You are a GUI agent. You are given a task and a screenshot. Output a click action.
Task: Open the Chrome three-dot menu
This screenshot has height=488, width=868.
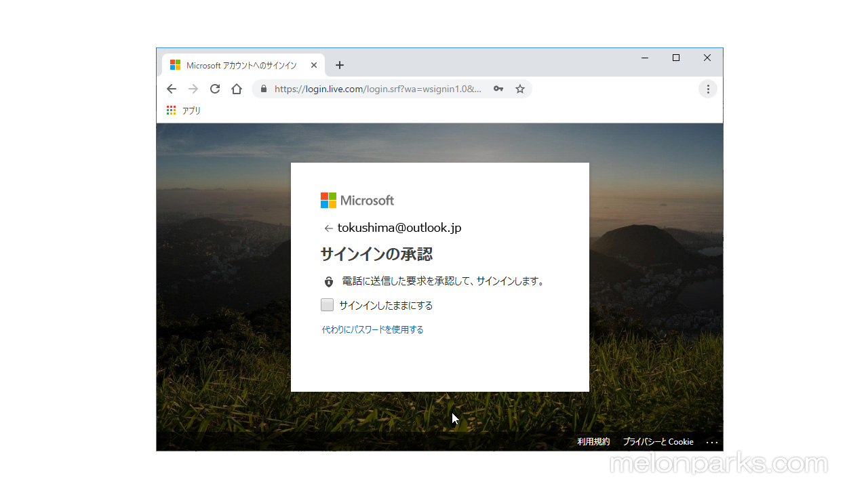pos(708,89)
